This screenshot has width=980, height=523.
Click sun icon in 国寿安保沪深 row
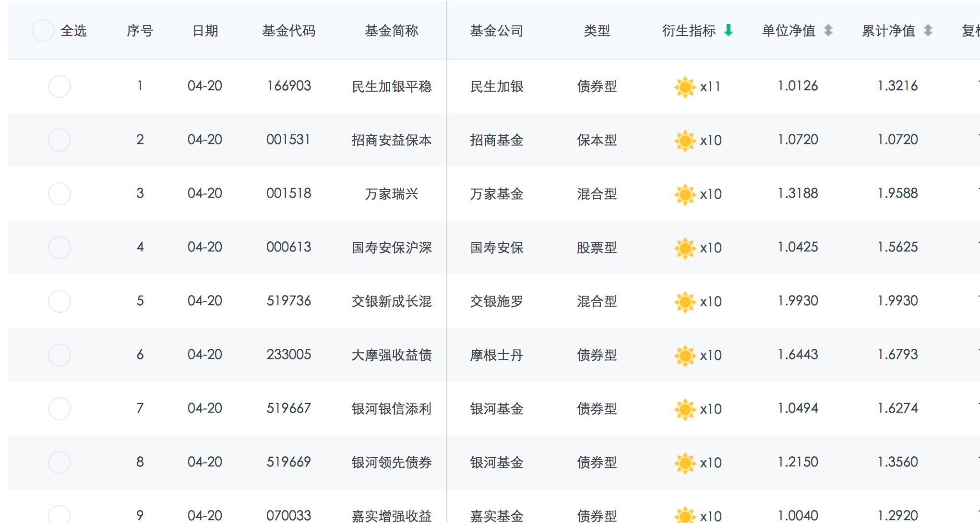[685, 248]
